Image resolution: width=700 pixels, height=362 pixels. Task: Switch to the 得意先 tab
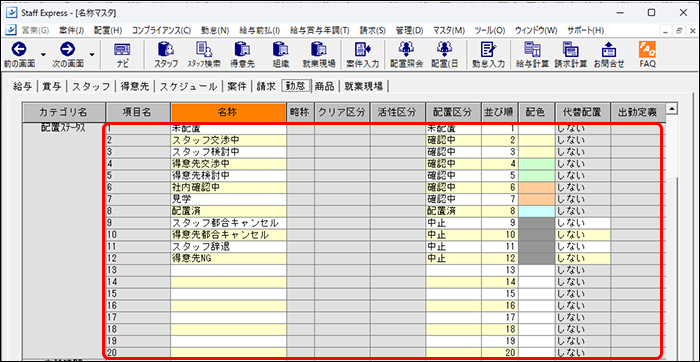pos(134,87)
